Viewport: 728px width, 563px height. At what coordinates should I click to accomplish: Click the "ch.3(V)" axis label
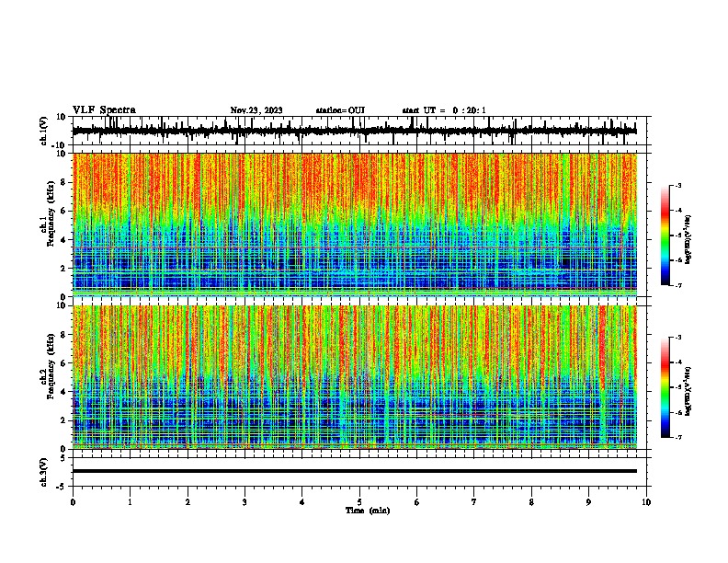pyautogui.click(x=44, y=472)
